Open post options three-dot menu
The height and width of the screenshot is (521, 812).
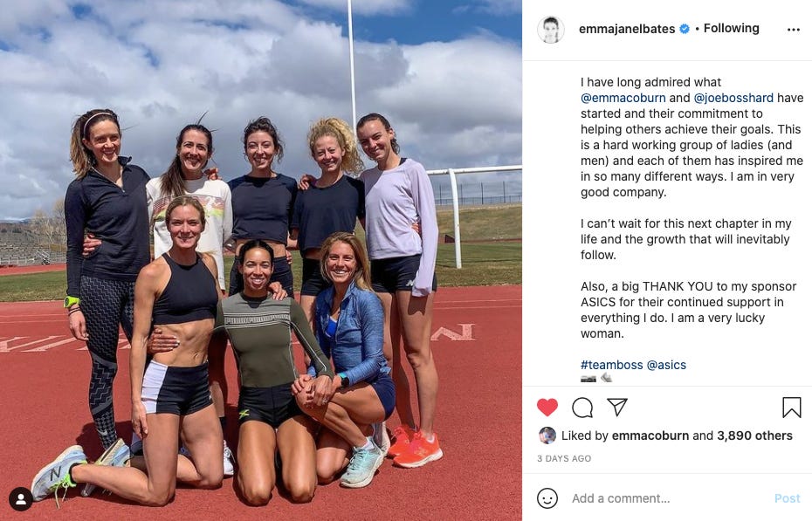pyautogui.click(x=794, y=30)
